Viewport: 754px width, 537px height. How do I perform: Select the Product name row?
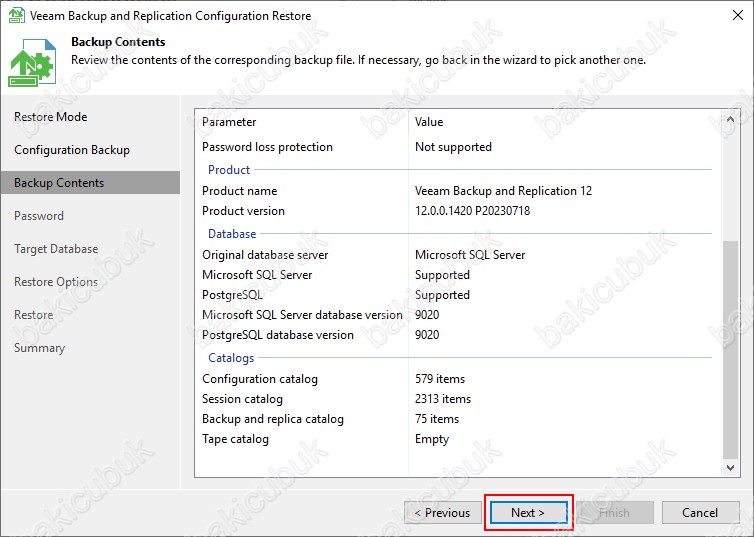click(x=457, y=191)
